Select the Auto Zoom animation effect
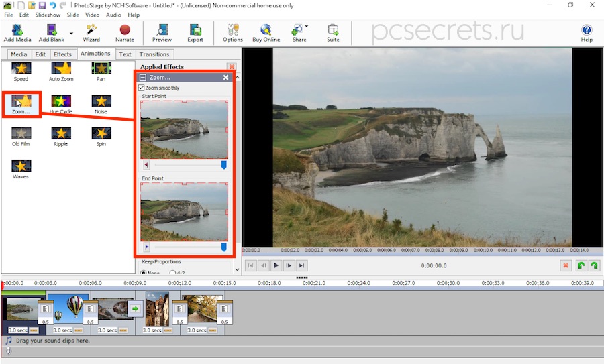The width and height of the screenshot is (604, 364). [x=61, y=72]
